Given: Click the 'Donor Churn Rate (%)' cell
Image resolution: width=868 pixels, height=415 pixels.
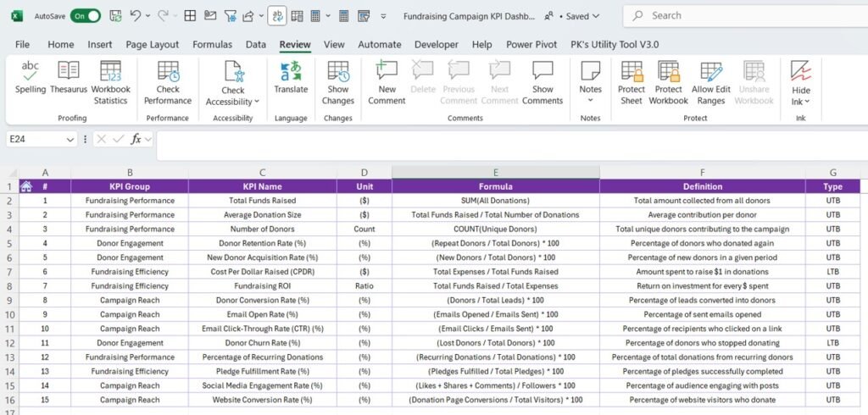Looking at the screenshot, I should 263,343.
